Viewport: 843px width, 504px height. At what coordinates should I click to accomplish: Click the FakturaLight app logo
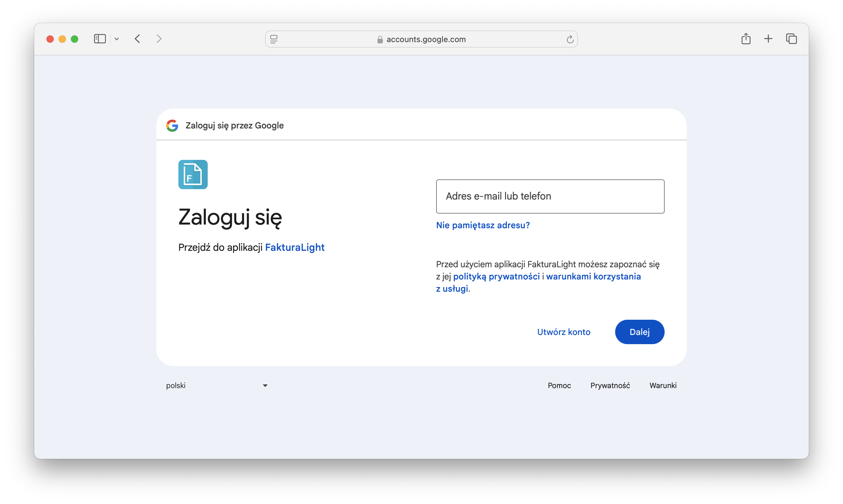(x=193, y=175)
